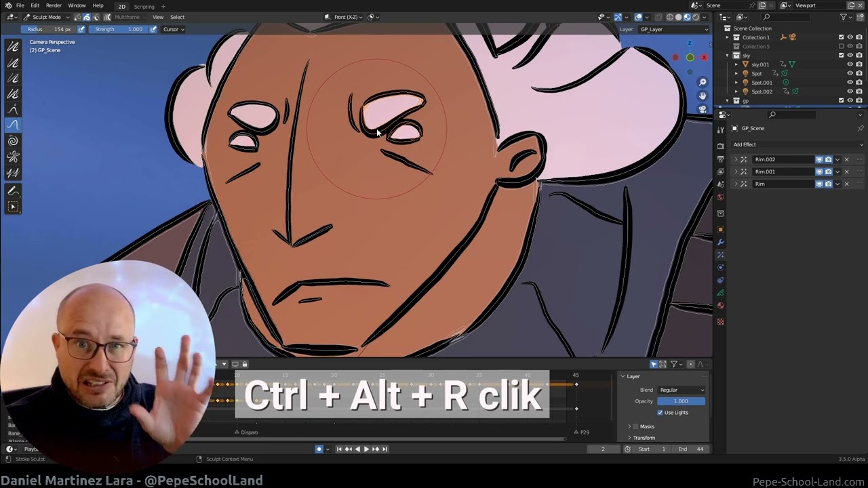This screenshot has width=868, height=488.
Task: Open the Front (X-Z) drawing plane dropdown
Action: pos(344,17)
